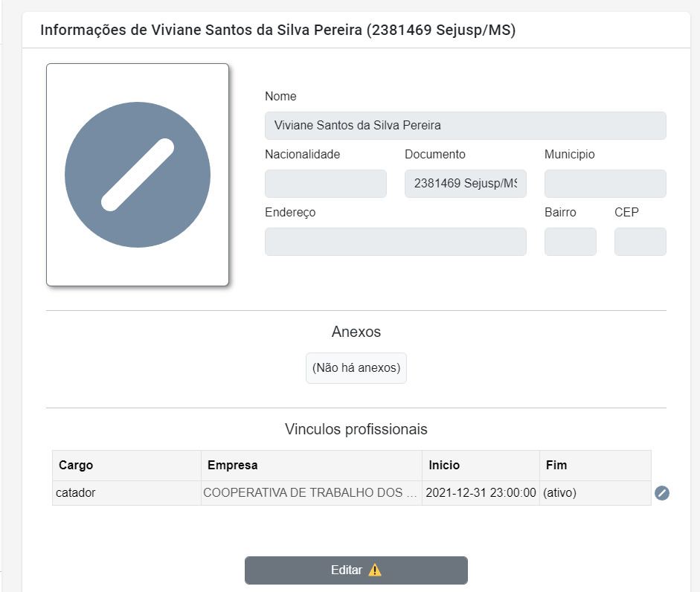The image size is (700, 592).
Task: Click the Empresa column header
Action: click(x=233, y=465)
